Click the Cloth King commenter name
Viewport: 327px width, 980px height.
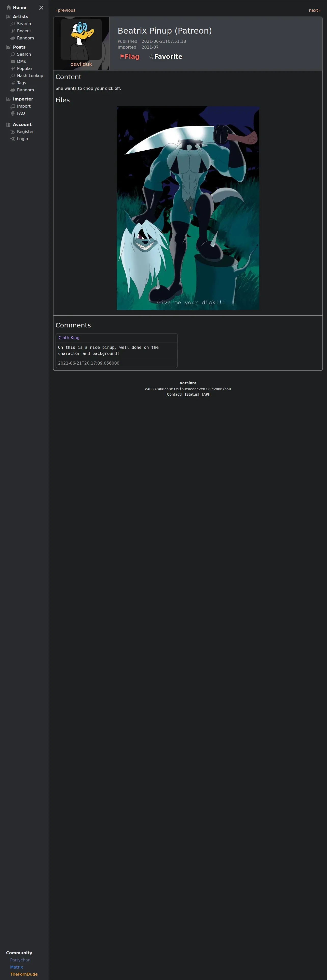point(69,338)
